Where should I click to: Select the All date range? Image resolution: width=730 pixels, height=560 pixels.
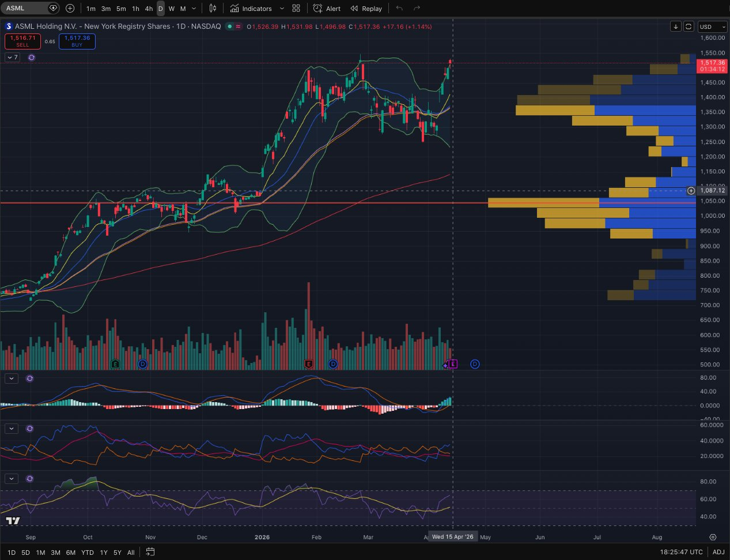131,553
